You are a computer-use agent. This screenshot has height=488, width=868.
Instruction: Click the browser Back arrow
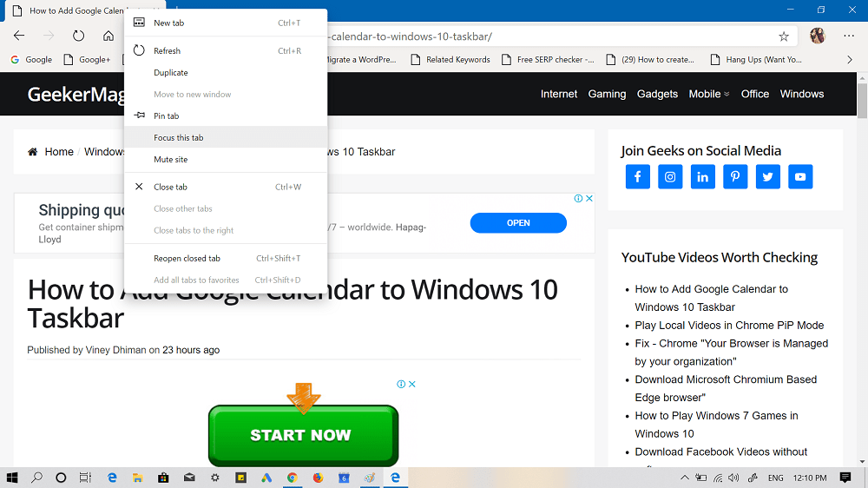tap(19, 36)
